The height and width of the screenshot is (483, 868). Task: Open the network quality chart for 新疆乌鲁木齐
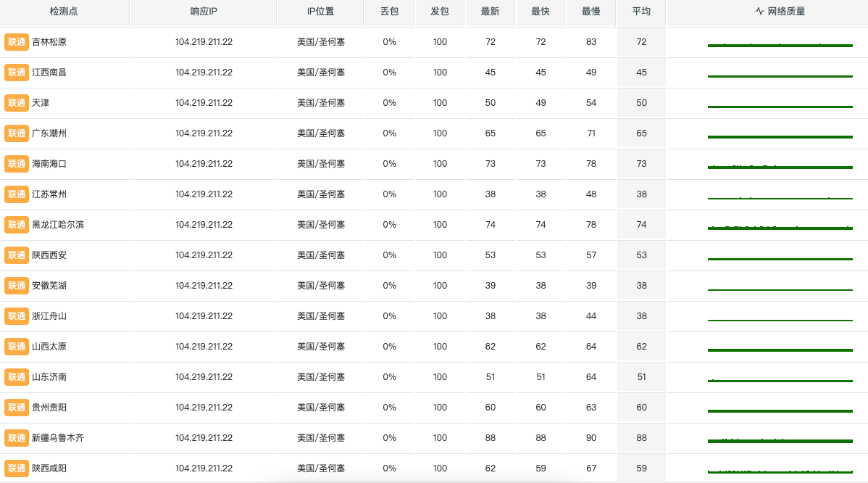[x=780, y=441]
